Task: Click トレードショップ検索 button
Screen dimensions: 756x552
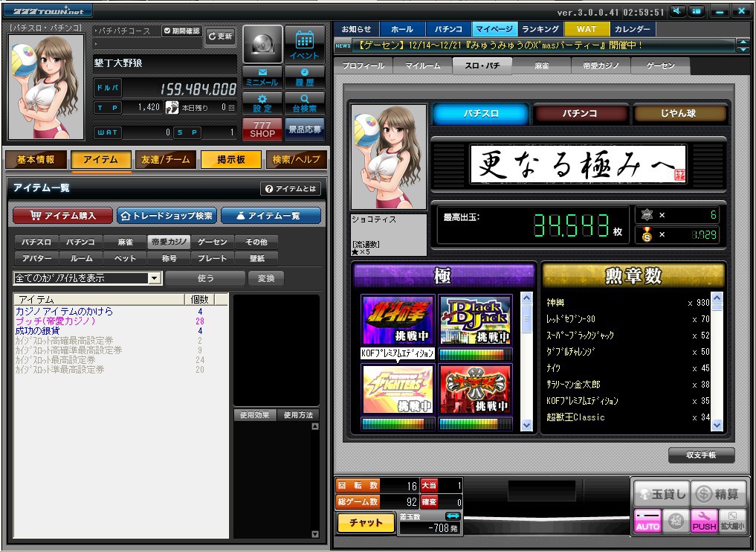Action: (167, 216)
